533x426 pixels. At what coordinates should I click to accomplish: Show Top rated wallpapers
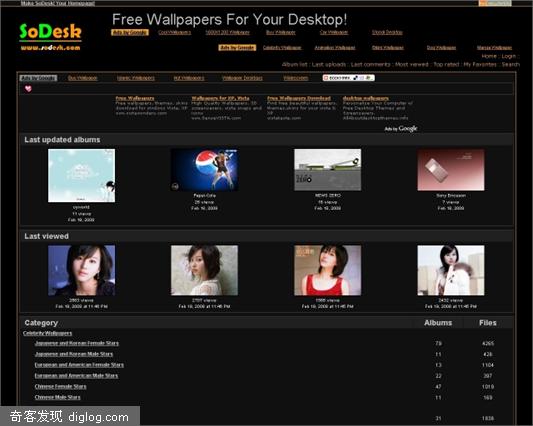pyautogui.click(x=446, y=64)
